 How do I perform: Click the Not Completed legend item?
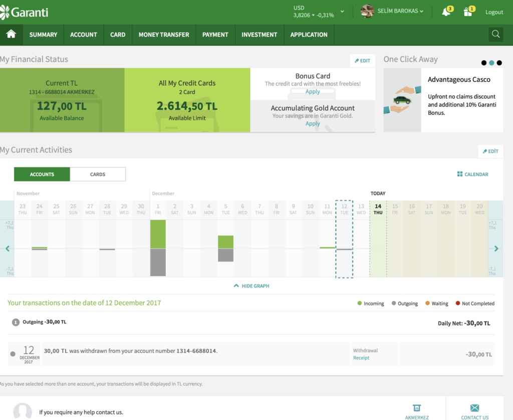(x=475, y=303)
